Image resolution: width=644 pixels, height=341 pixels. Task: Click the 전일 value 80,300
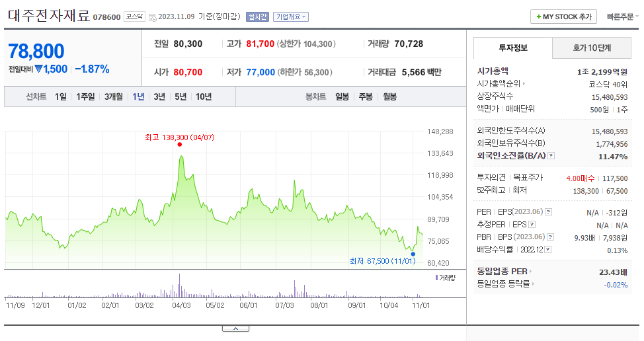pos(188,44)
